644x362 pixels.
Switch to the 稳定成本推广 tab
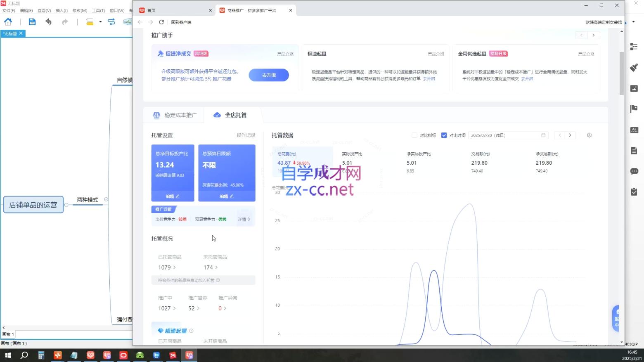[180, 115]
